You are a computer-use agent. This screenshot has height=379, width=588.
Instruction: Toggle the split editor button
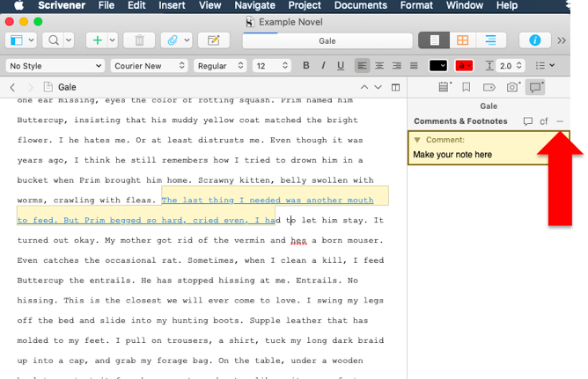point(395,87)
